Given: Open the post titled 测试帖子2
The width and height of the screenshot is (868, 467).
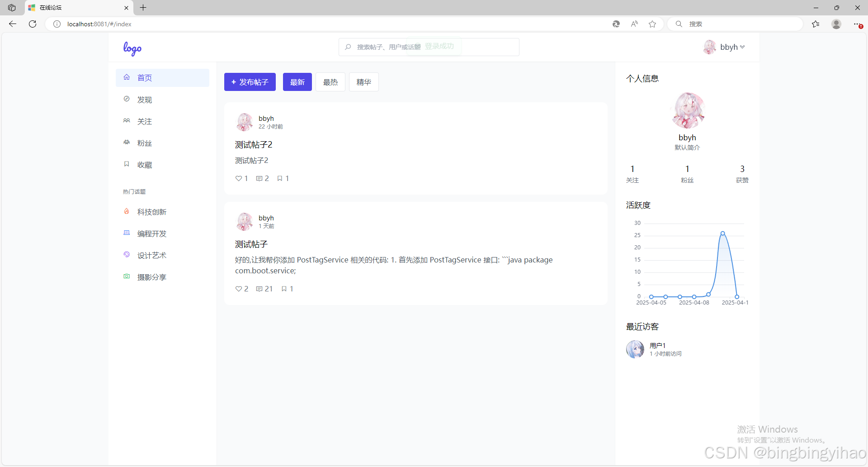Looking at the screenshot, I should (x=254, y=145).
